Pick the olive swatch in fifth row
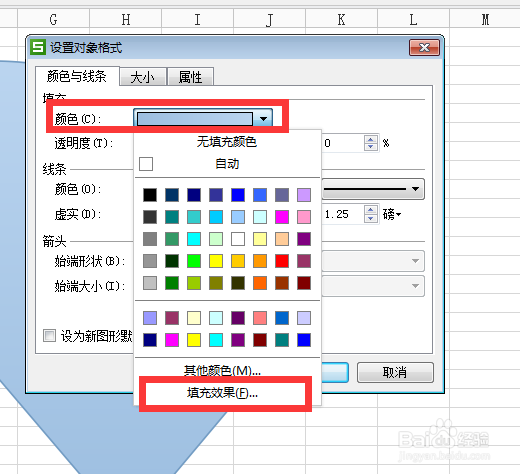The width and height of the screenshot is (520, 474). (216, 283)
